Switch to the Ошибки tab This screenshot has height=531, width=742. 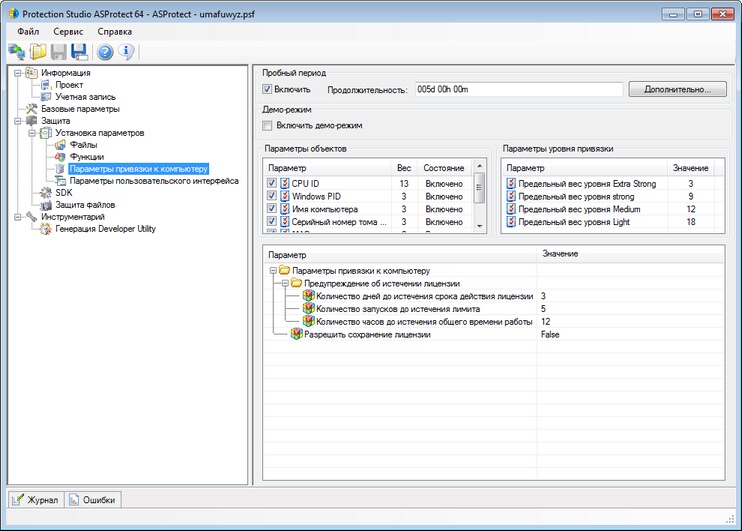tap(93, 500)
